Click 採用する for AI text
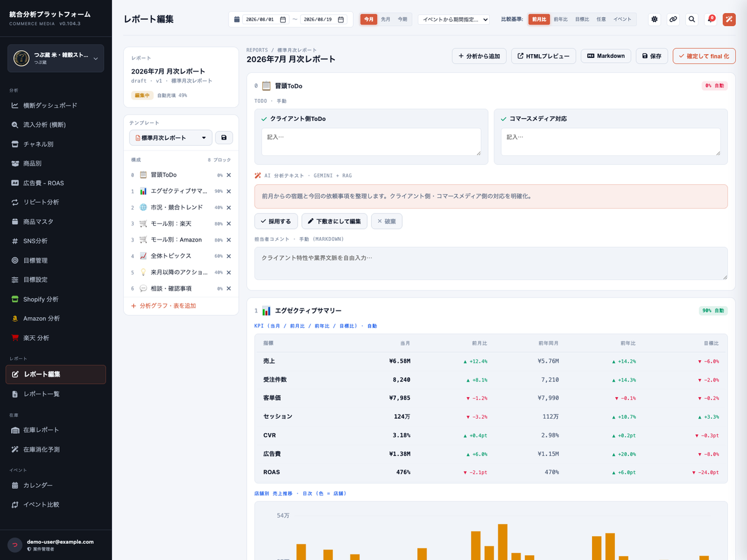The height and width of the screenshot is (560, 747). pos(276,221)
